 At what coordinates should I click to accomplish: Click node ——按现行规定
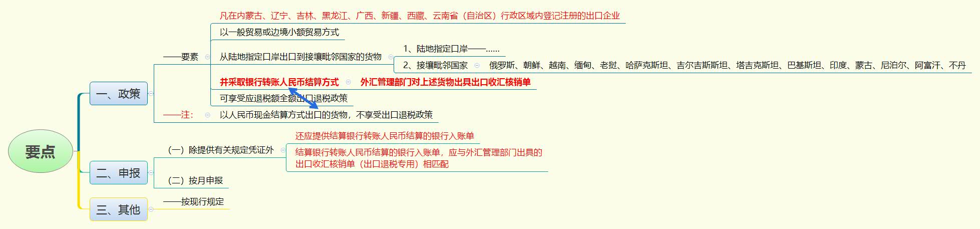pyautogui.click(x=194, y=202)
